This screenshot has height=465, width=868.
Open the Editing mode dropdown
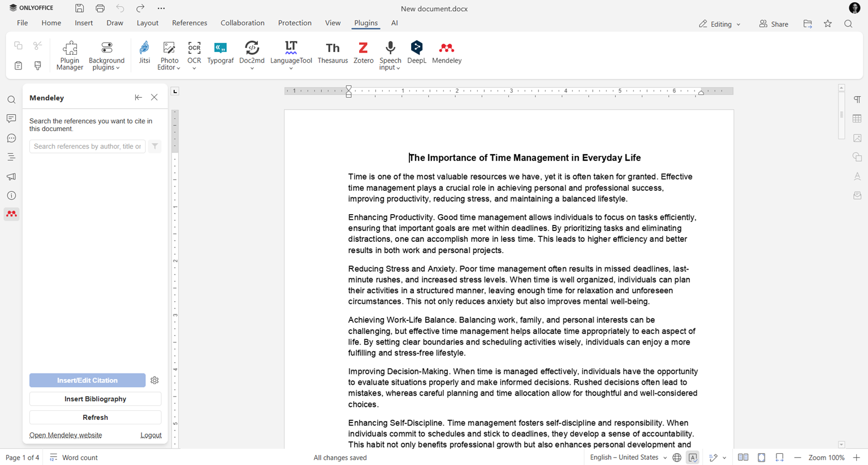(719, 24)
